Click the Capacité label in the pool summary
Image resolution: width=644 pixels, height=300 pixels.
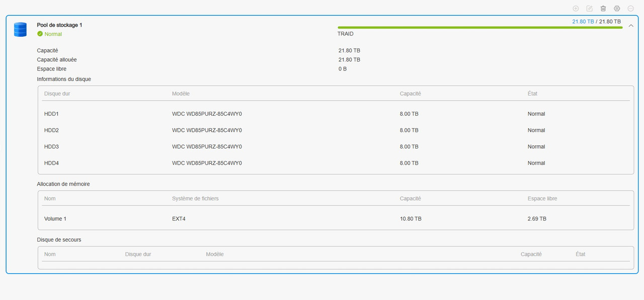coord(47,51)
